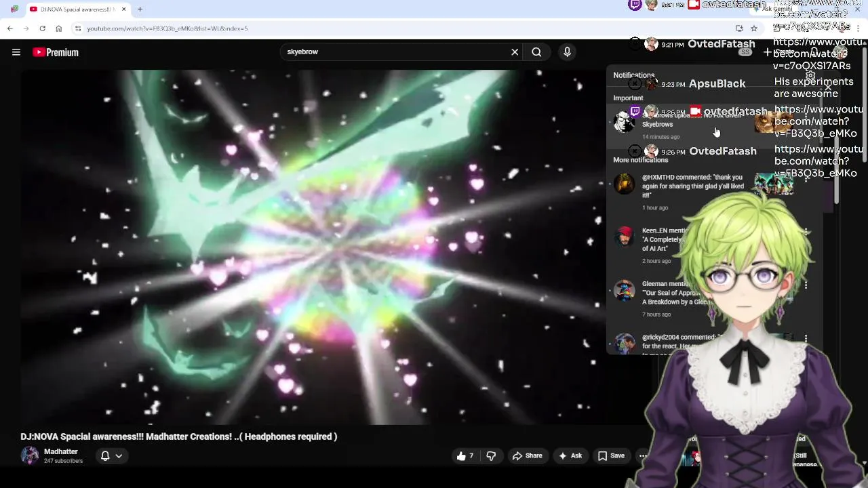The image size is (868, 488).
Task: Go to YouTube Premium home logo
Action: click(56, 52)
